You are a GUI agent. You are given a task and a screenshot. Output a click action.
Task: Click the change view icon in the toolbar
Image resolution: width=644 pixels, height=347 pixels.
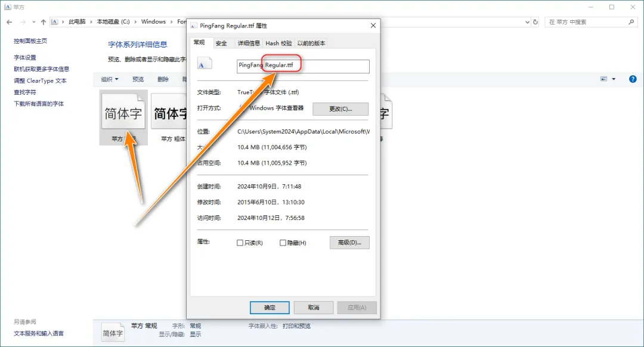coord(603,79)
